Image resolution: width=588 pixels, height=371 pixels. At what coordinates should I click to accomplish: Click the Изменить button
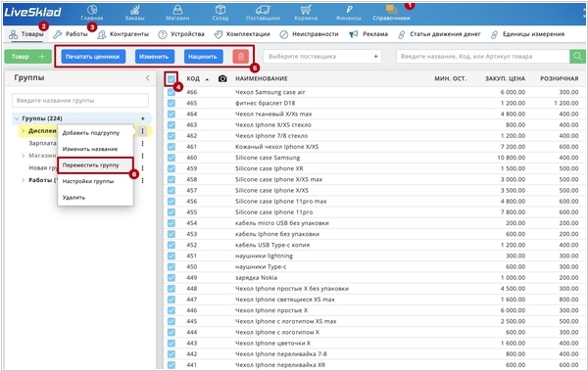pos(154,57)
